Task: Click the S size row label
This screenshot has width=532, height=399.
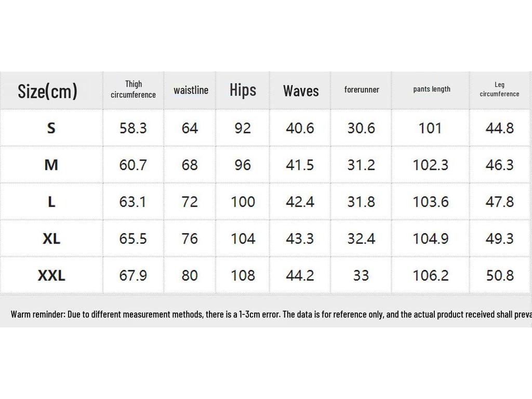Action: click(51, 128)
